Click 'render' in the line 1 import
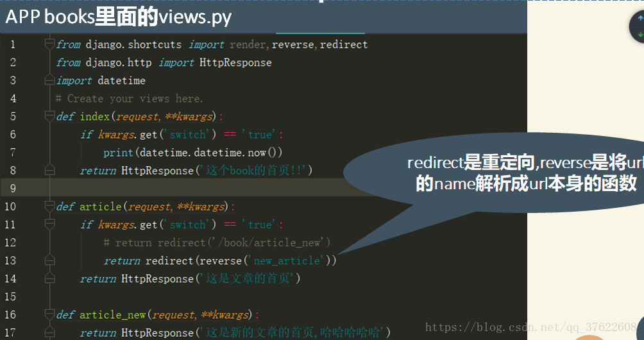 [248, 44]
